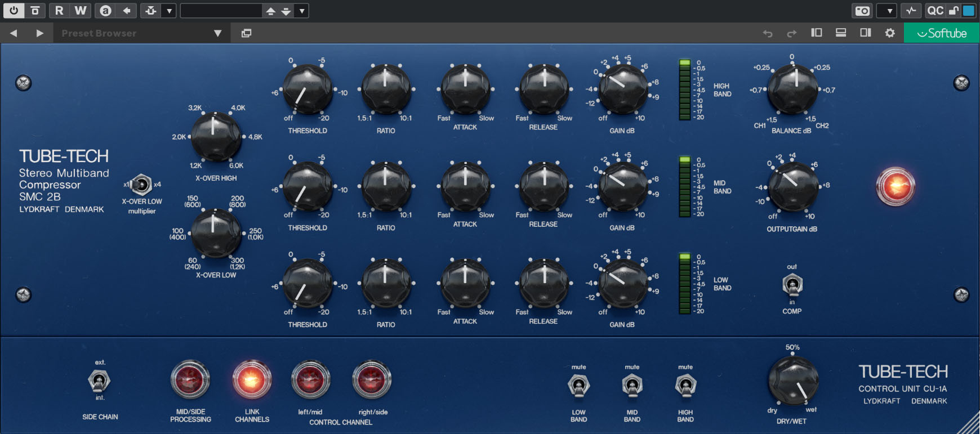Click the waveform activity icon in the top bar
The height and width of the screenshot is (434, 980).
911,10
